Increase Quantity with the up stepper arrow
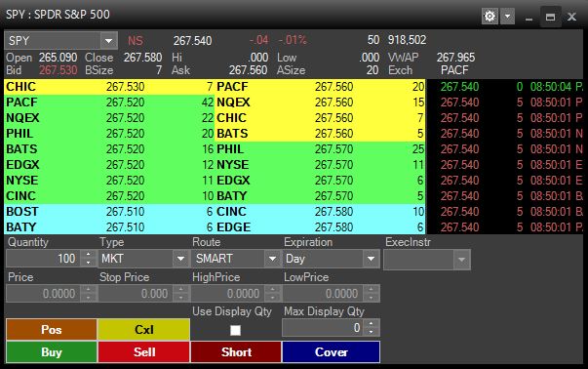The width and height of the screenshot is (588, 369). pyautogui.click(x=88, y=254)
